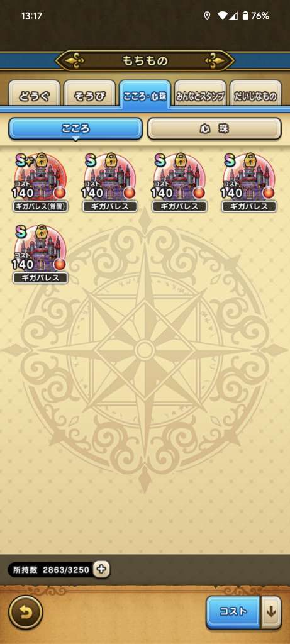Image resolution: width=290 pixels, height=644 pixels.
Task: Select the こころ・心珠 tab
Action: click(x=145, y=94)
